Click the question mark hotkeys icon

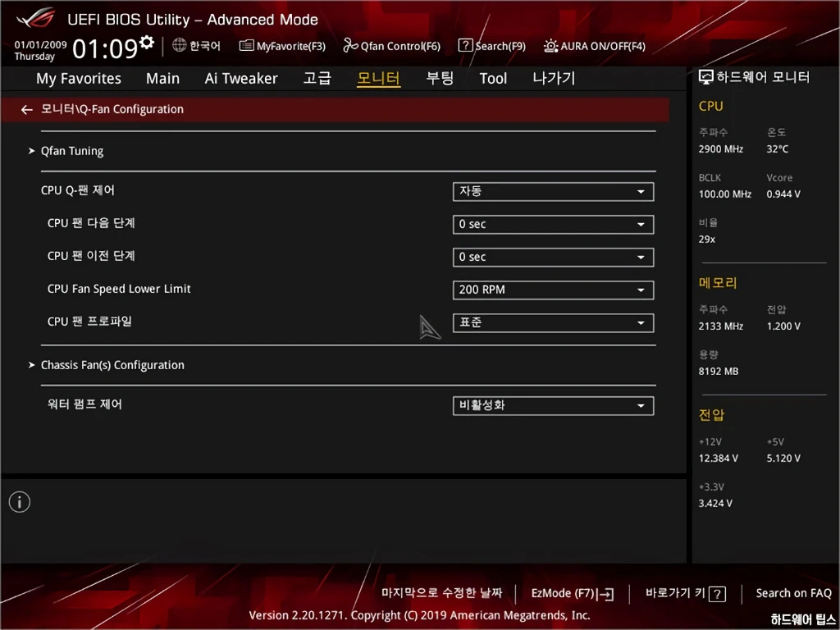click(x=717, y=594)
